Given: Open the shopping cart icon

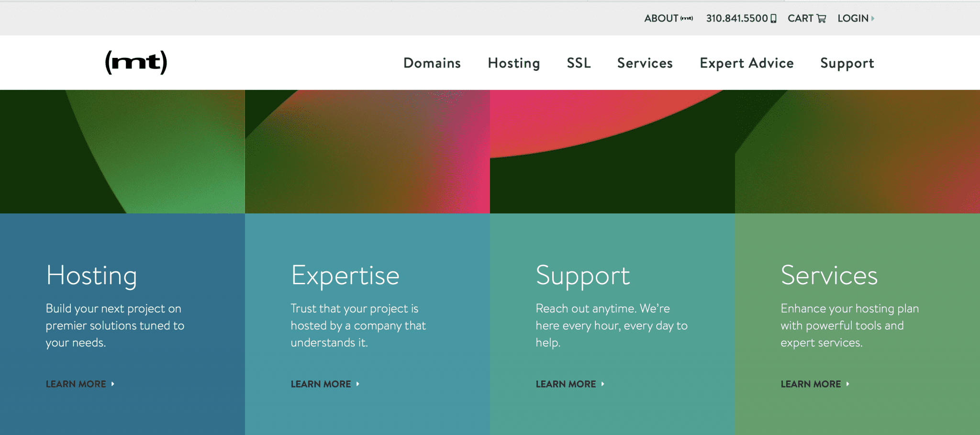Looking at the screenshot, I should (x=822, y=18).
